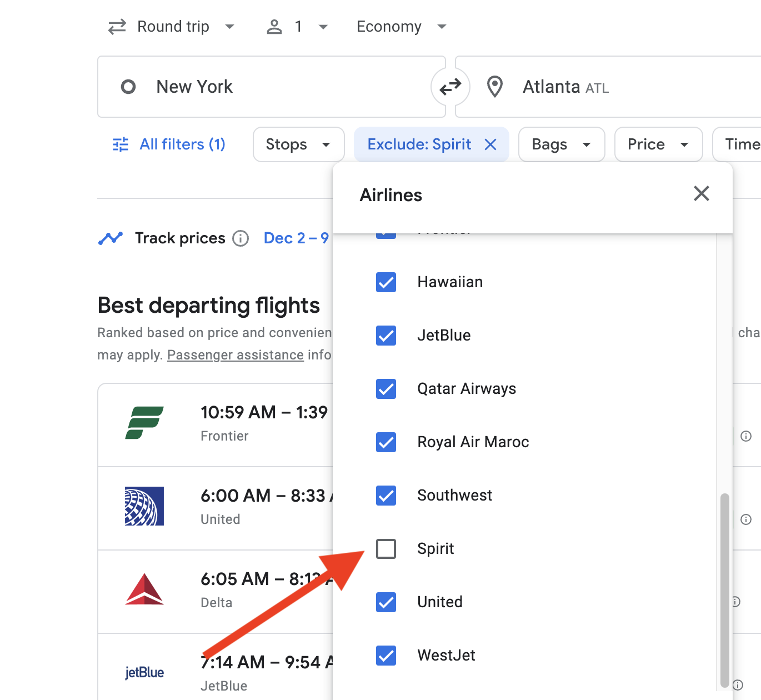Click the info icon on Frontier flight row
Viewport: 761px width, 700px height.
[746, 436]
